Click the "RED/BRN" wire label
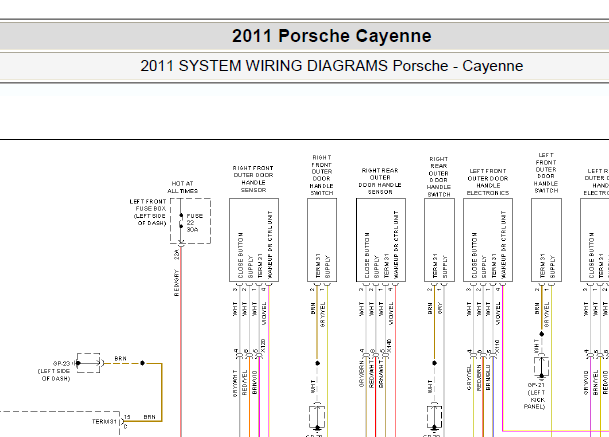This screenshot has height=437, width=609. (x=478, y=378)
